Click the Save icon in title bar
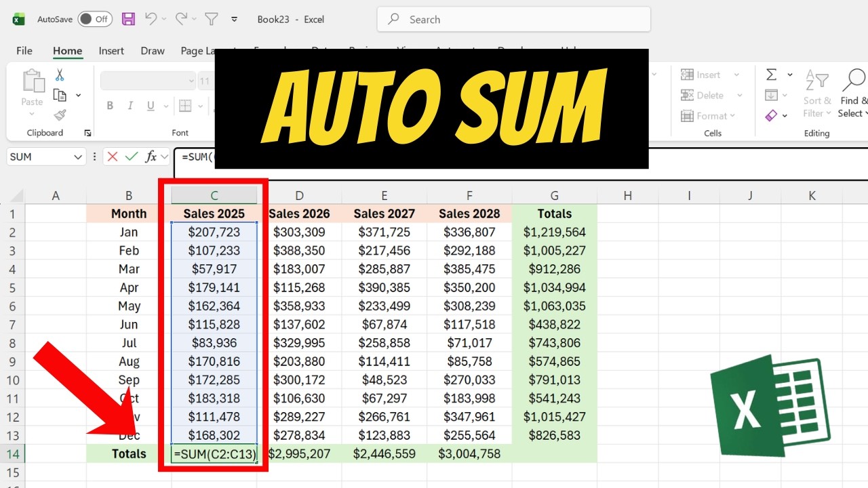 point(128,19)
